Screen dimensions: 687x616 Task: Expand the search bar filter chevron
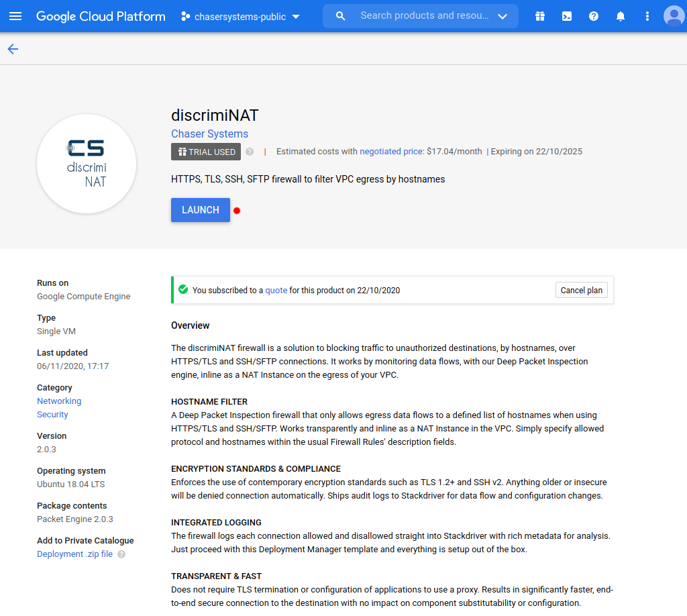coord(503,16)
